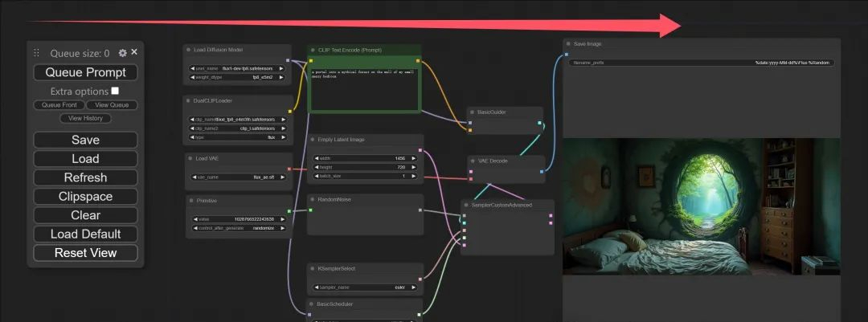This screenshot has height=322, width=868.
Task: Collapse the CLIP Text Encode node dot
Action: pyautogui.click(x=313, y=50)
